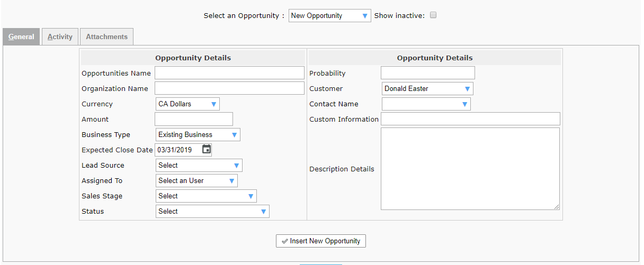Open the Select an Opportunity dropdown

pos(329,16)
